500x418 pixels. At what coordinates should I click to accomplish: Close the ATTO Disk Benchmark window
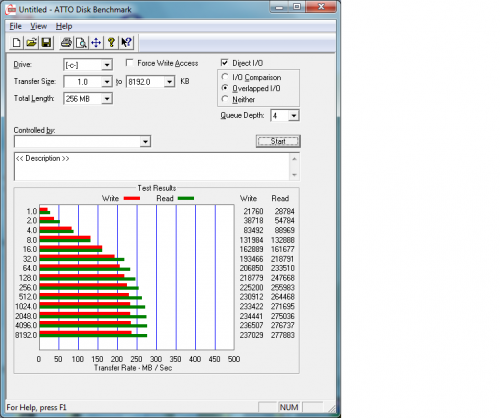321,7
